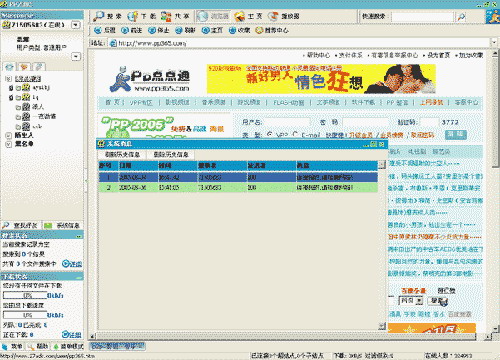
Task: Open VIP专区 in the site navigation
Action: (x=141, y=102)
